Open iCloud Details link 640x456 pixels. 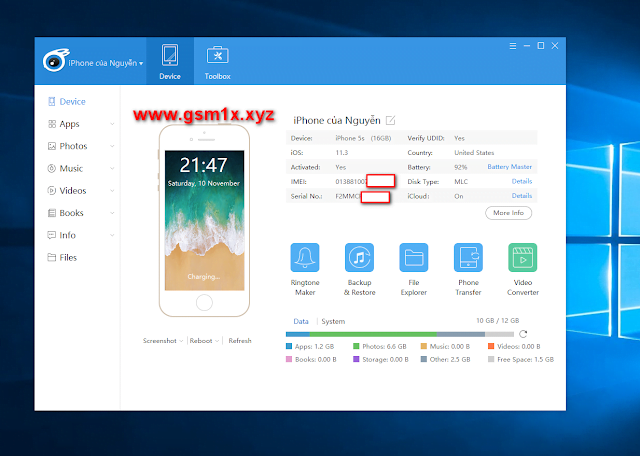522,196
